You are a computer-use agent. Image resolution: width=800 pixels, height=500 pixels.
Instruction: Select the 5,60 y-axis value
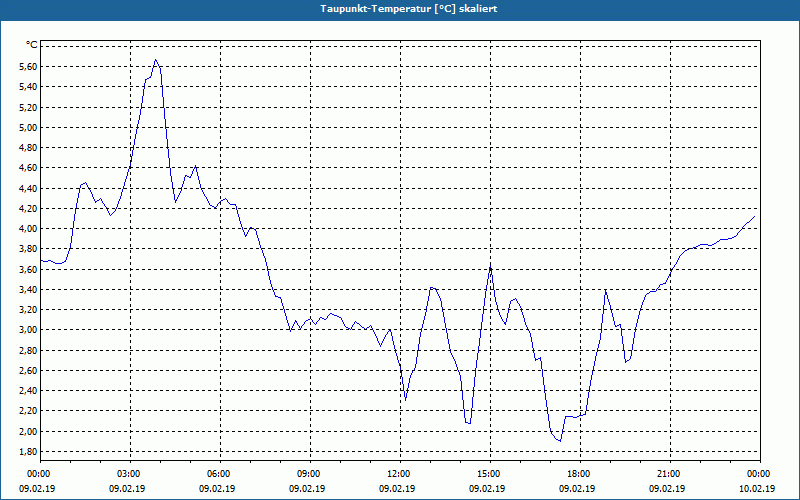(x=29, y=66)
